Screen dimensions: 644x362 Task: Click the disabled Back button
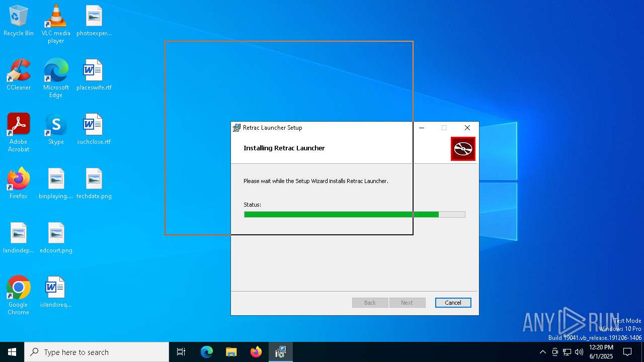(x=370, y=303)
